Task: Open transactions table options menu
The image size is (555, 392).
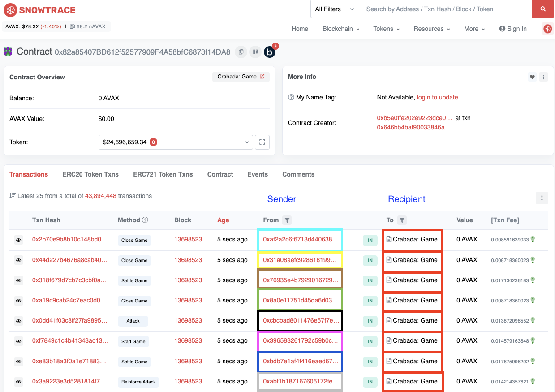Action: pyautogui.click(x=542, y=198)
